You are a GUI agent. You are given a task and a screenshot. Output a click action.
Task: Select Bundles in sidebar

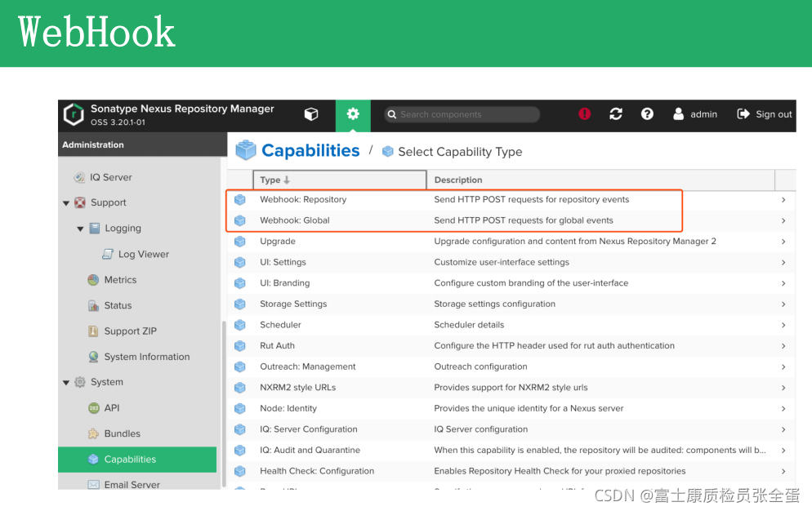pyautogui.click(x=123, y=433)
